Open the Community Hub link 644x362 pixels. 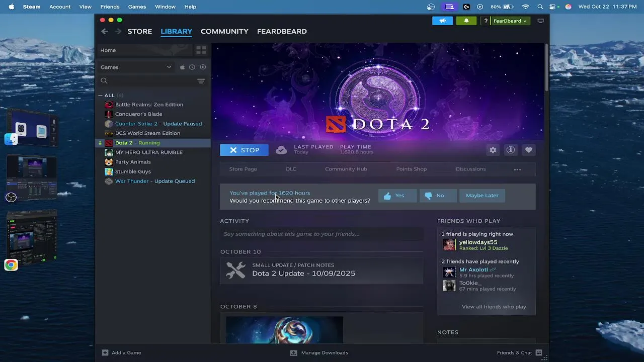pyautogui.click(x=346, y=169)
